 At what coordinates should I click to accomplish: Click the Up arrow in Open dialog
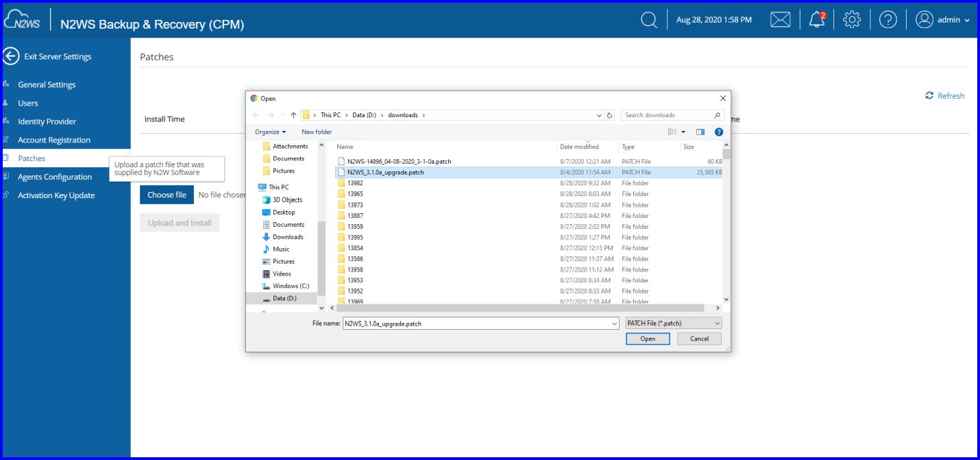tap(293, 115)
